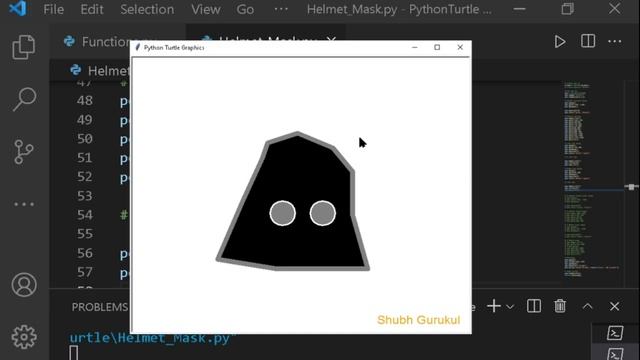Click the editor vertical scrollbar marker

[x=632, y=187]
